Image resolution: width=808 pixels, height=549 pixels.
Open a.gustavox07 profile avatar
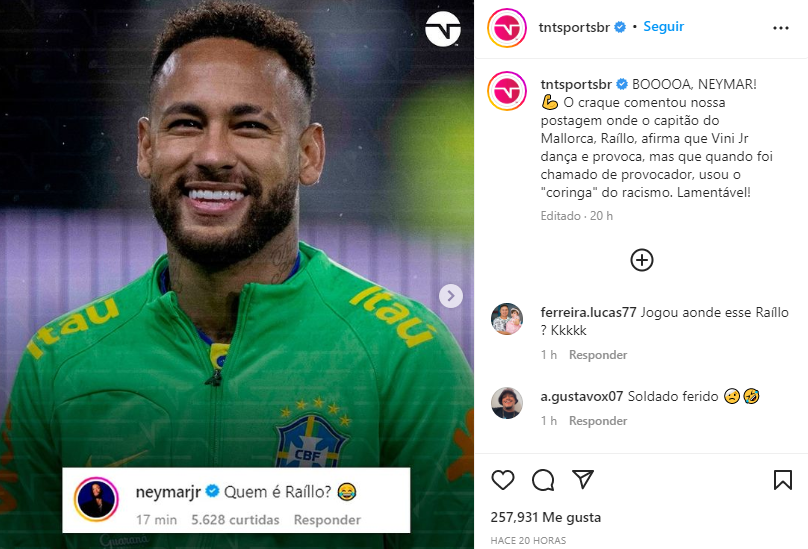click(x=507, y=402)
